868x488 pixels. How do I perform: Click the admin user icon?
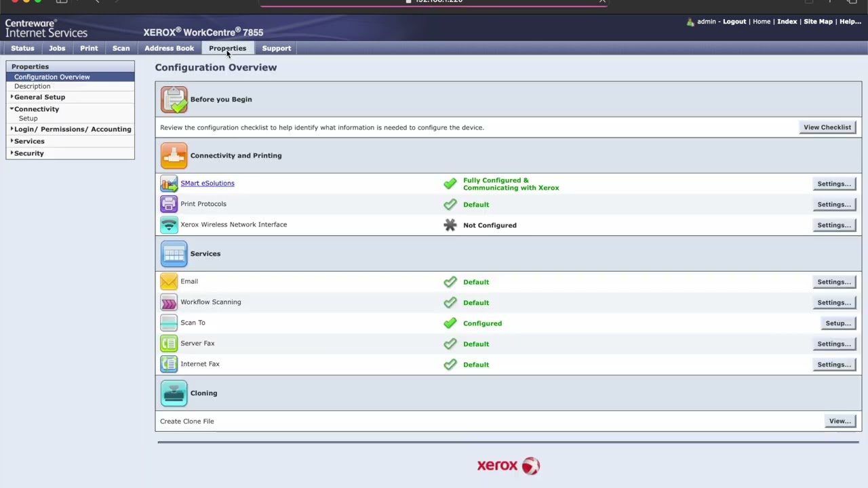point(690,22)
